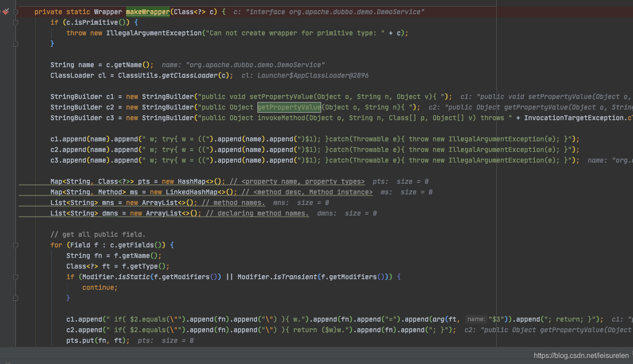Image resolution: width=633 pixels, height=364 pixels.
Task: Click the throw keyword in the IllegalArgumentException line
Action: pos(76,33)
